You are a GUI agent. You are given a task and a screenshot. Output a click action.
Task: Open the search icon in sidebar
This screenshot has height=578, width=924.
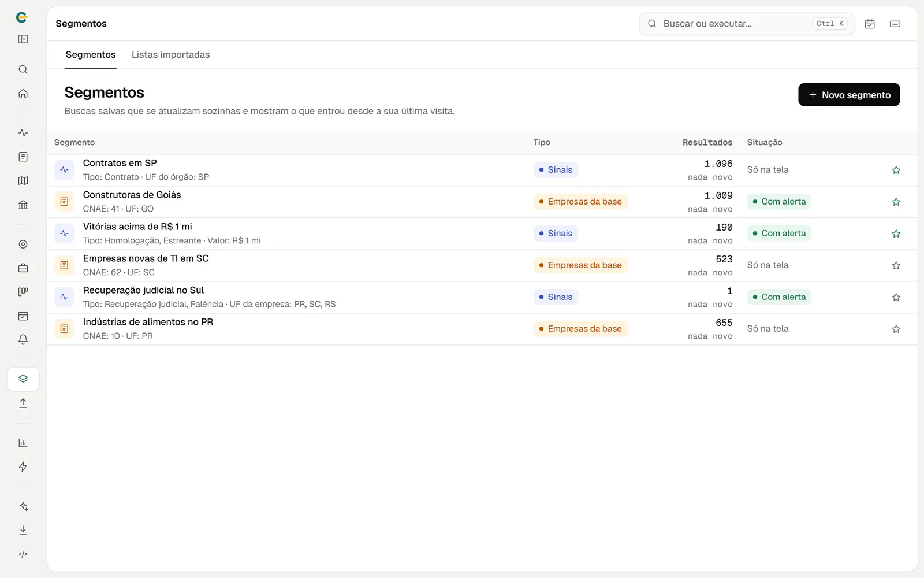point(23,69)
